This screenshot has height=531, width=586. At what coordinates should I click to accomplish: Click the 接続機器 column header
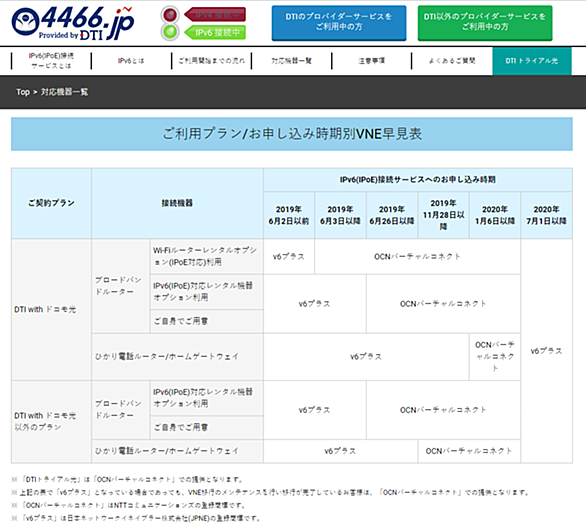(x=177, y=203)
